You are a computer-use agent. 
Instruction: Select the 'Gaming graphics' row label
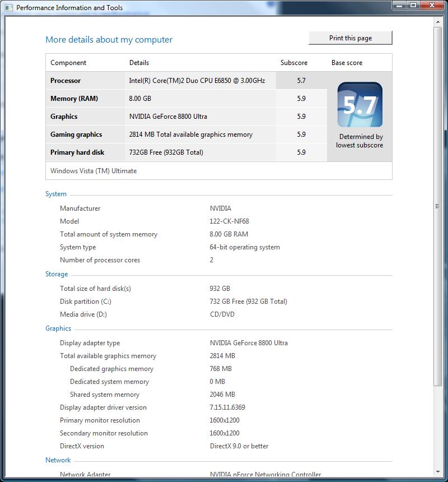point(76,135)
